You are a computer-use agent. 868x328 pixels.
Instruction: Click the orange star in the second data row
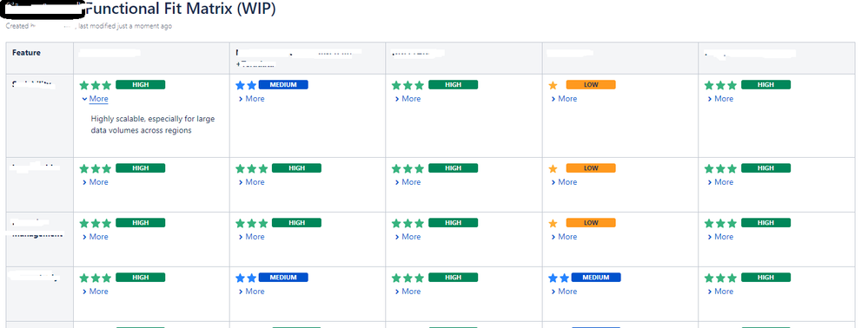pos(553,168)
